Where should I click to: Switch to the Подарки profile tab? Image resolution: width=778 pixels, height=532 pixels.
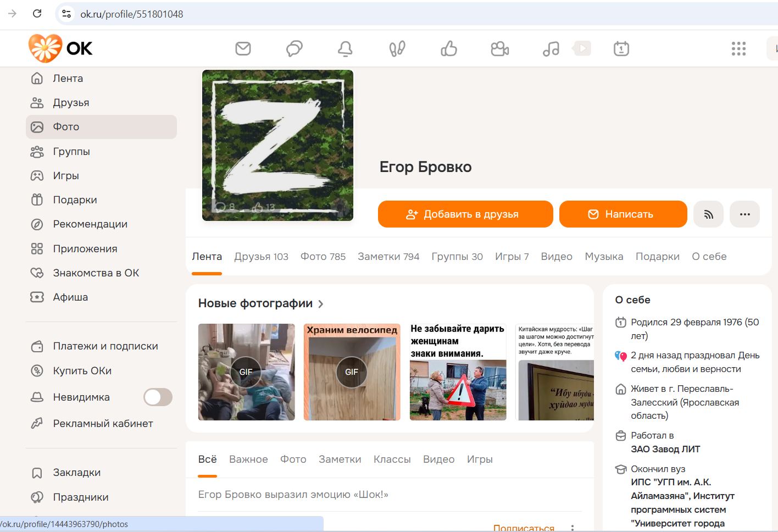(x=658, y=256)
